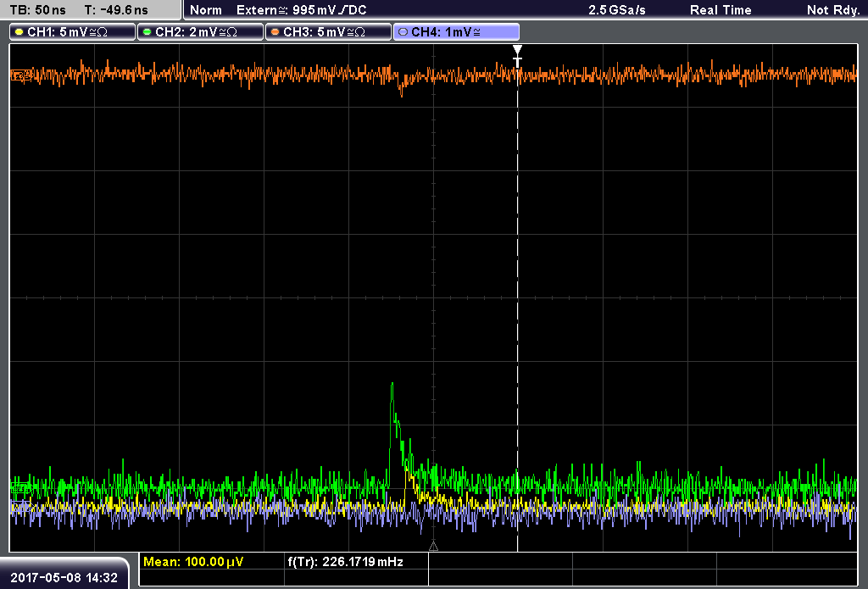
Task: Click the yellow CH1 indicator dot
Action: pos(19,32)
